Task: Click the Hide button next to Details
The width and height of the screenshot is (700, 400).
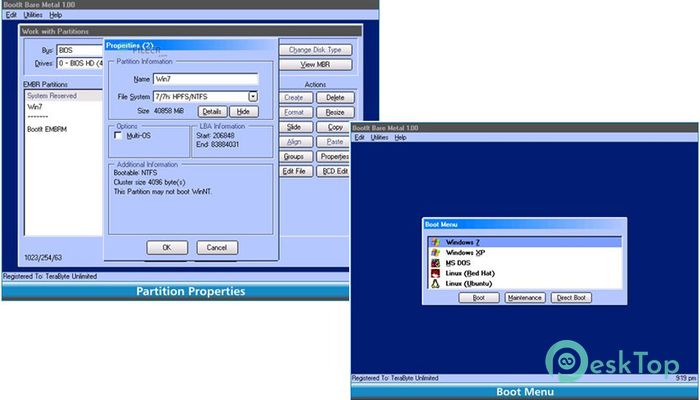Action: [243, 112]
